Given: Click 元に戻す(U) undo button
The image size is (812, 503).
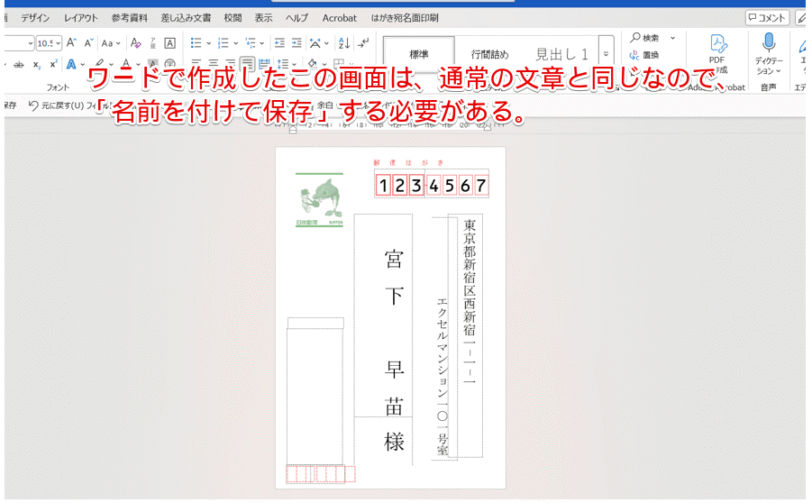Looking at the screenshot, I should click(x=57, y=105).
